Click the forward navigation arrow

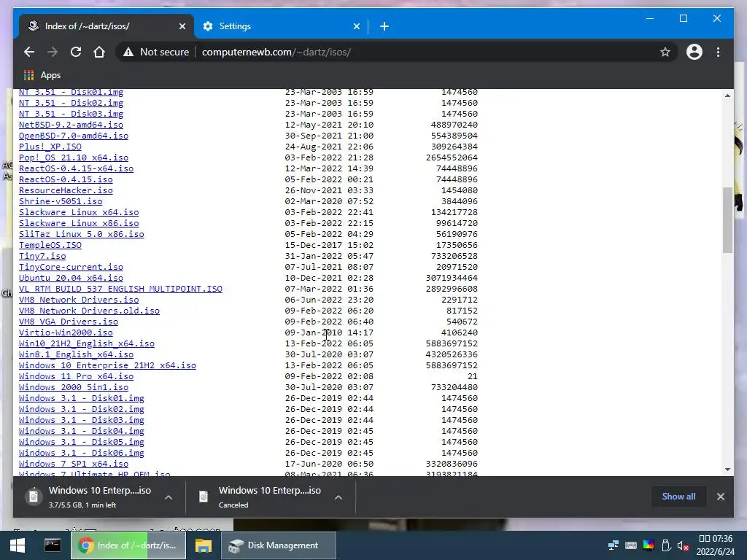(x=53, y=52)
